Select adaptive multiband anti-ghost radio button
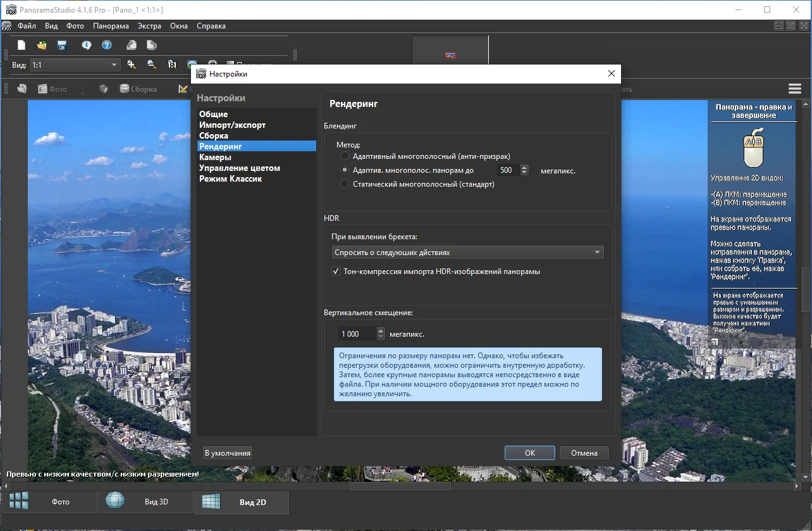812x531 pixels. pos(345,156)
